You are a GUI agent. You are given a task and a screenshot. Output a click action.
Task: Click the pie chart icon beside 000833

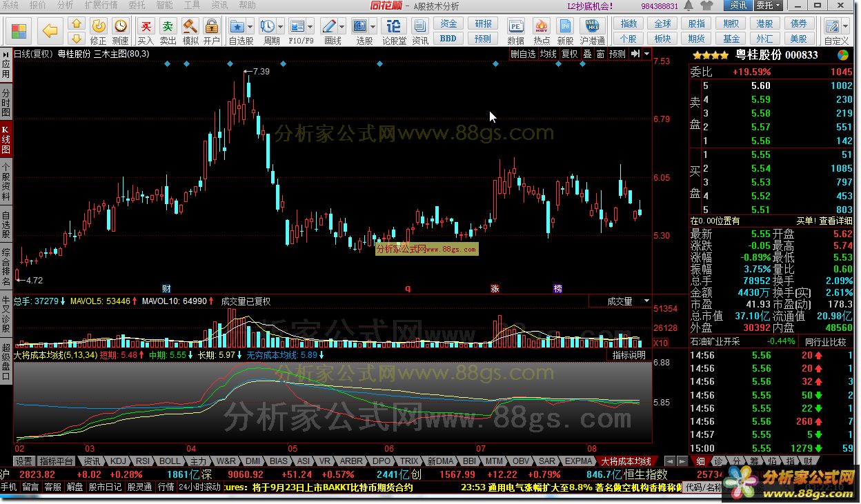[843, 55]
